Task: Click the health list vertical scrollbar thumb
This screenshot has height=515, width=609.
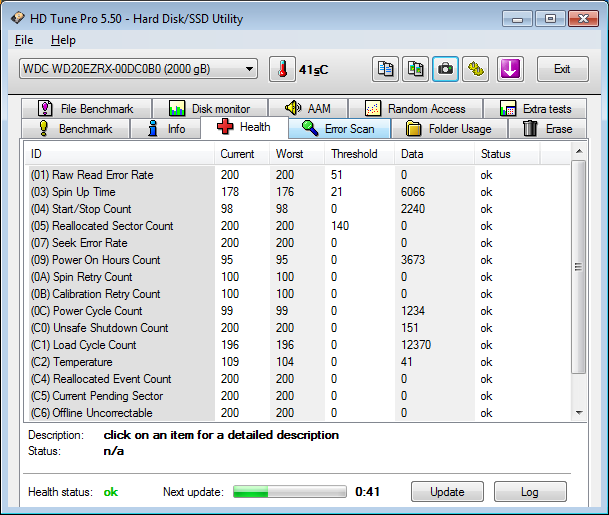Action: click(579, 267)
